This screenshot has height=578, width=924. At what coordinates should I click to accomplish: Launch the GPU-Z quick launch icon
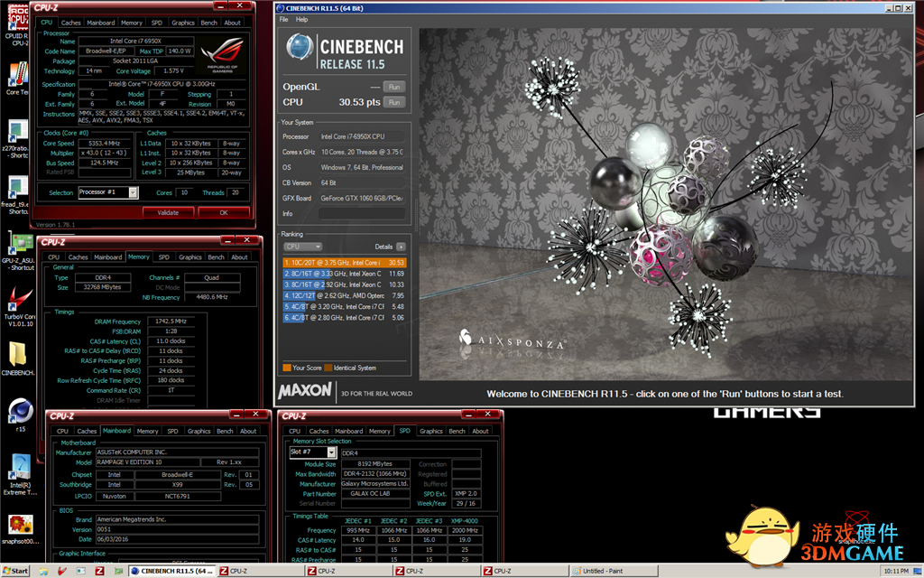(118, 571)
